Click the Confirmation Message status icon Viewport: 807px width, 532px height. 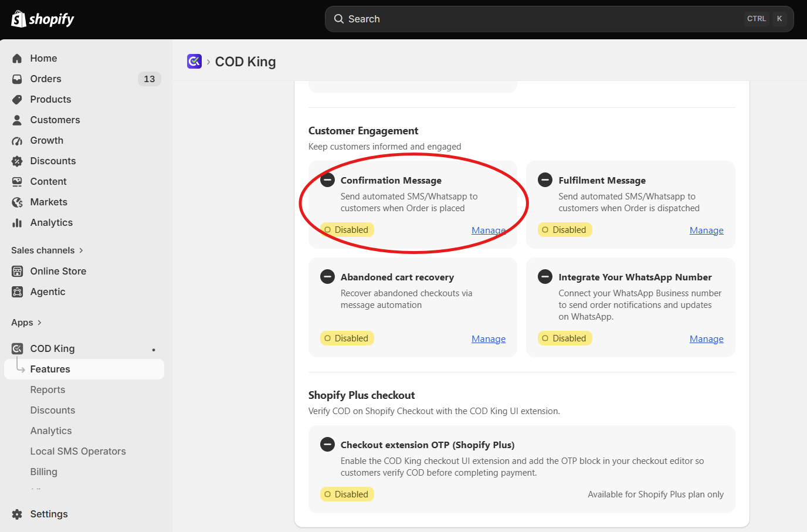[327, 180]
